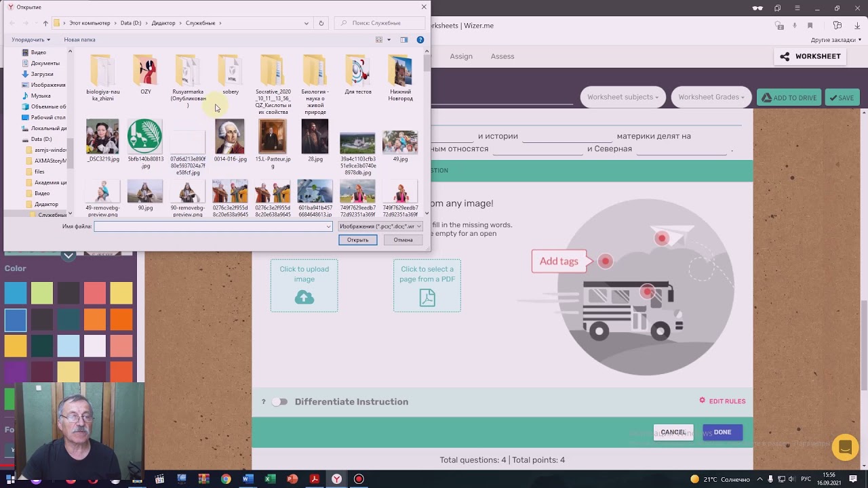Click the Открыть button

click(x=357, y=240)
